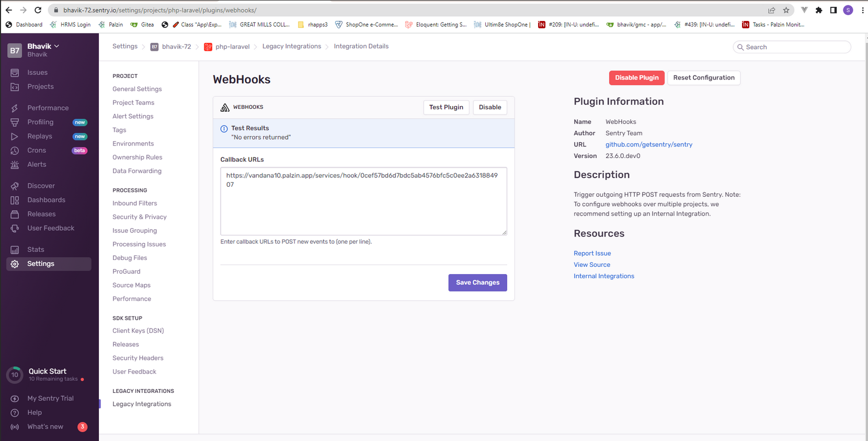Open Issues from the sidebar icon
Viewport: 868px width, 441px height.
[15, 73]
